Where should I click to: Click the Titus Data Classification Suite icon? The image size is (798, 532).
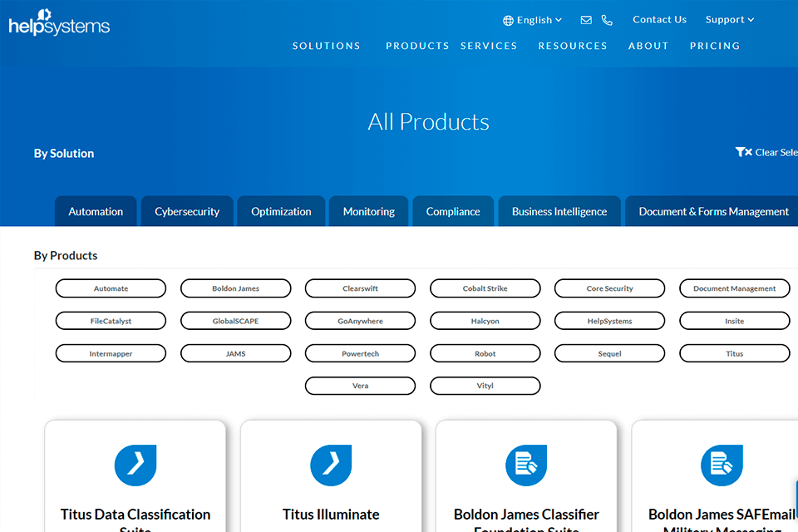135,465
